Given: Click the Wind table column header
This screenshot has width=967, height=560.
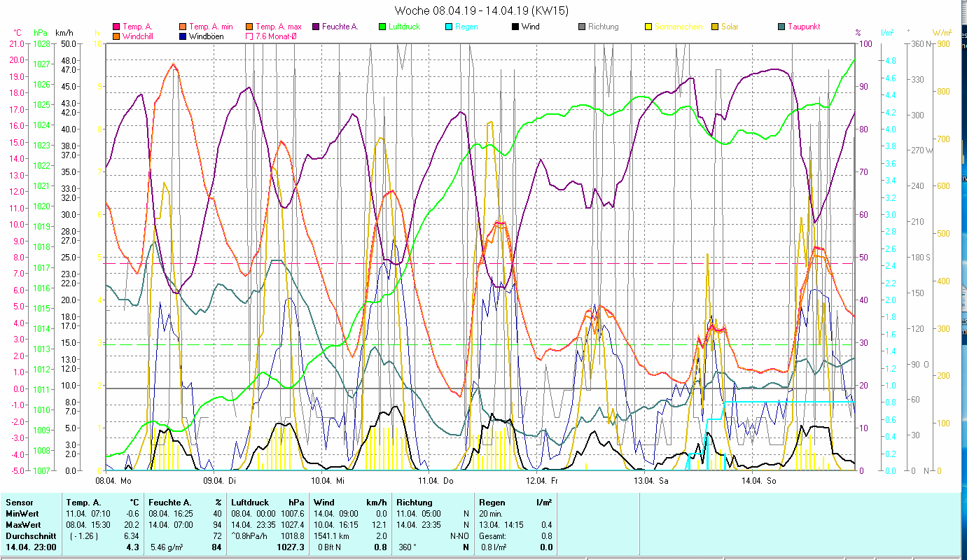Looking at the screenshot, I should pyautogui.click(x=324, y=503).
